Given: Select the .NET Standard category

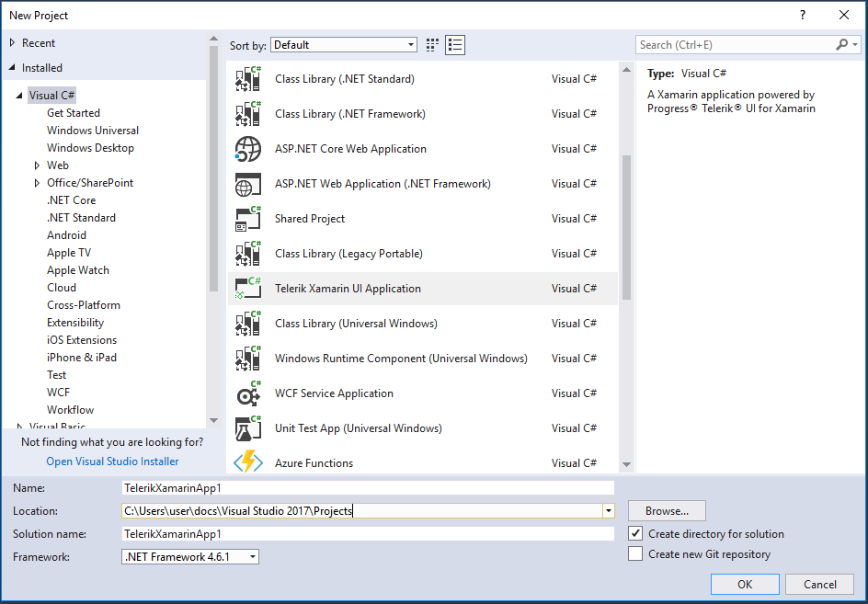Looking at the screenshot, I should pos(81,218).
